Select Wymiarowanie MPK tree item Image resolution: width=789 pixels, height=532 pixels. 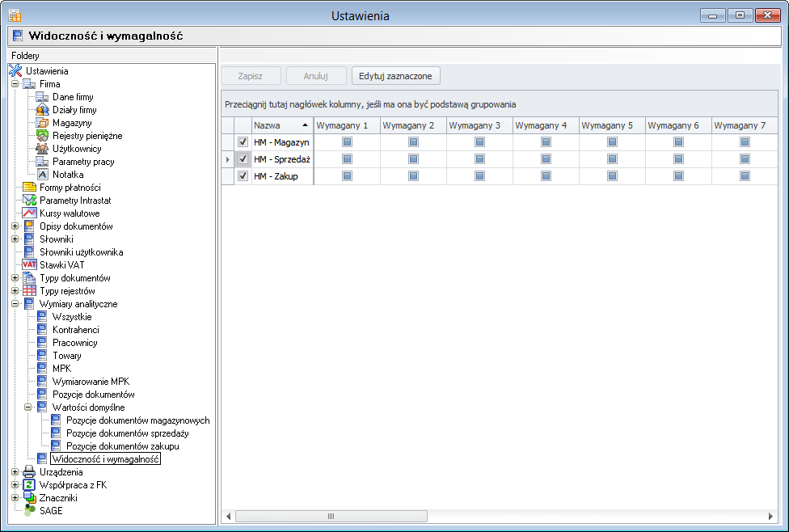[91, 382]
